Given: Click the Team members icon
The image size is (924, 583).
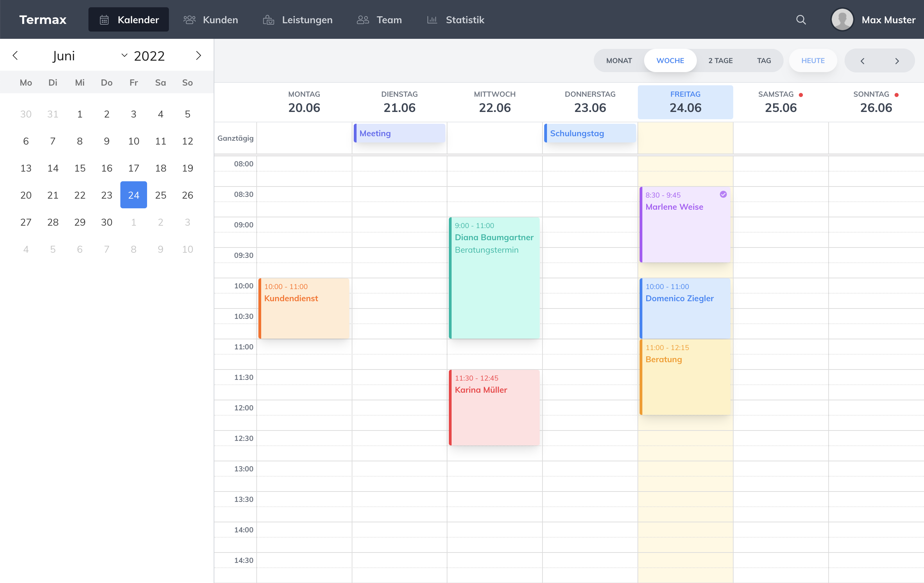Looking at the screenshot, I should (x=362, y=19).
